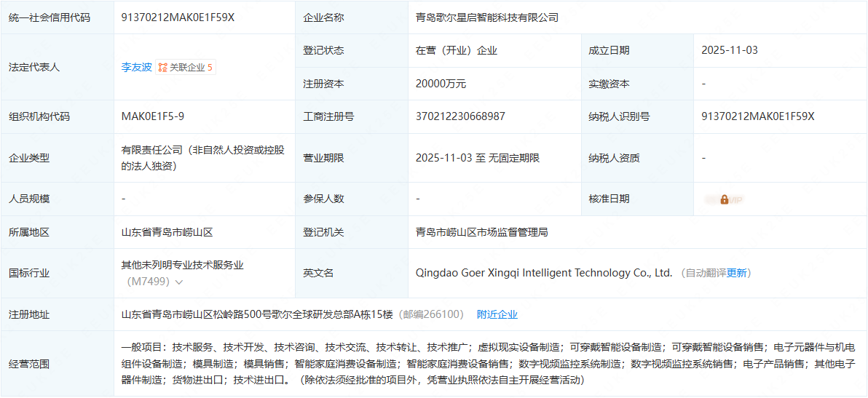
Task: Click the related-companies icon beside 关联企业
Action: pos(163,68)
